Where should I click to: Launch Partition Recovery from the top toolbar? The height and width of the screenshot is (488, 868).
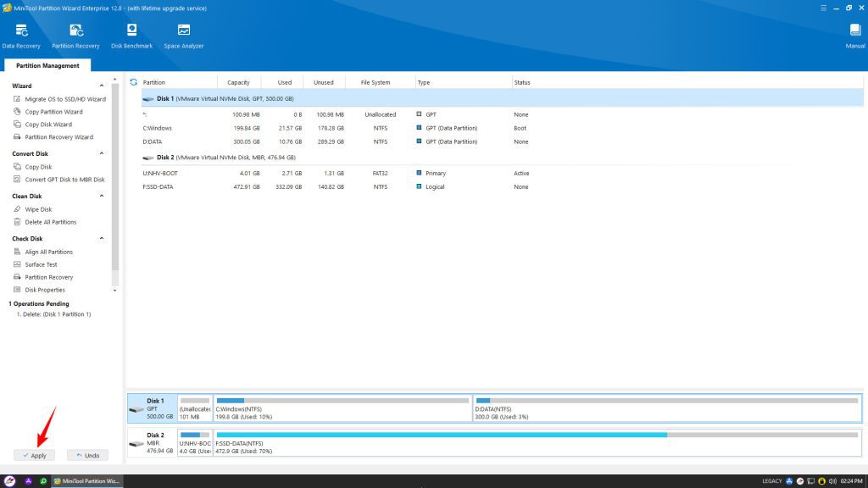pyautogui.click(x=75, y=36)
